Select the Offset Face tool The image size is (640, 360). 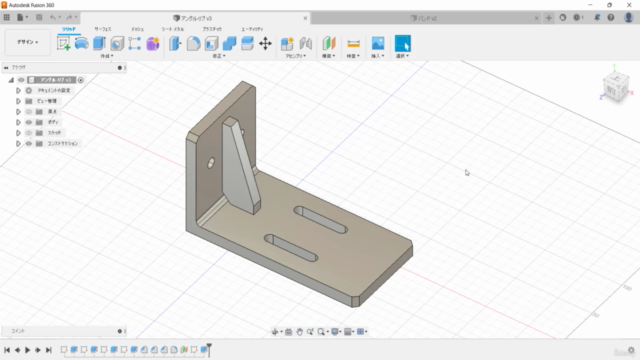(x=247, y=43)
